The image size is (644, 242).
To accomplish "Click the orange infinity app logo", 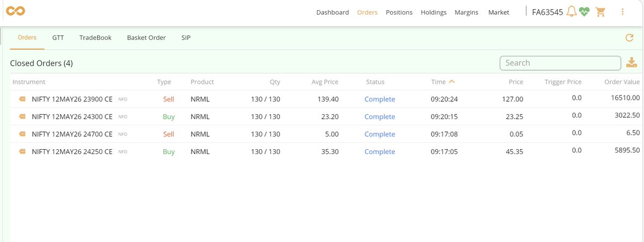I will (x=17, y=12).
